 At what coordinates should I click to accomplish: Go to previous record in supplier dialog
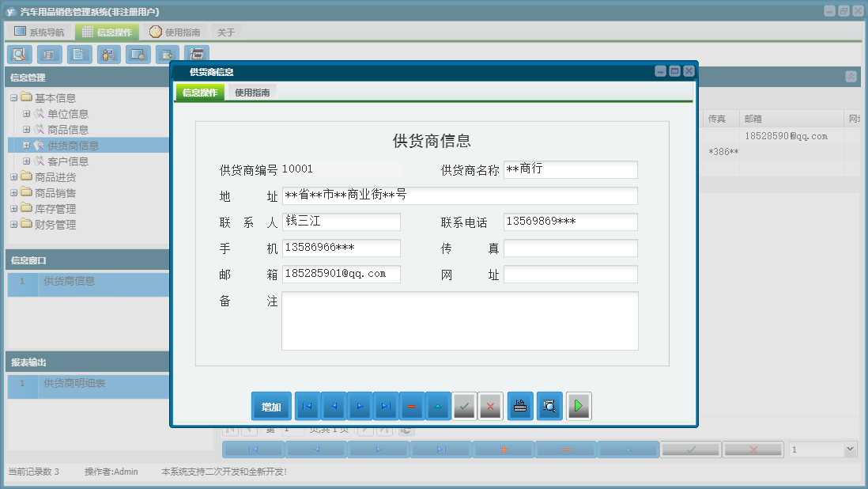334,406
